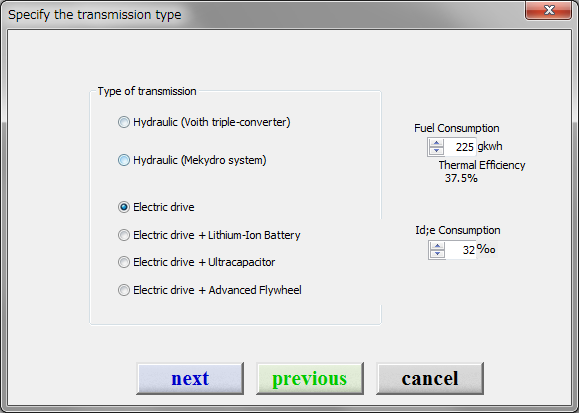Viewport: 579px width, 413px height.
Task: Close the dialog with the X button
Action: pos(549,10)
